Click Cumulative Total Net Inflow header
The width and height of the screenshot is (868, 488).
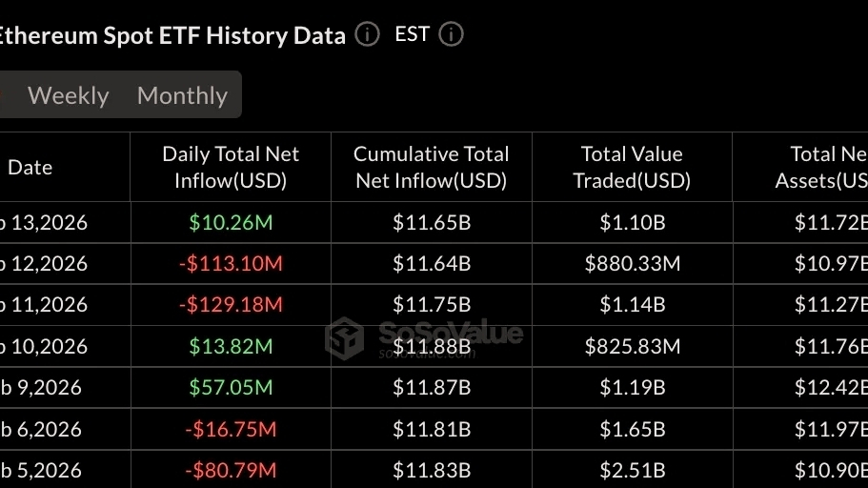(x=432, y=167)
